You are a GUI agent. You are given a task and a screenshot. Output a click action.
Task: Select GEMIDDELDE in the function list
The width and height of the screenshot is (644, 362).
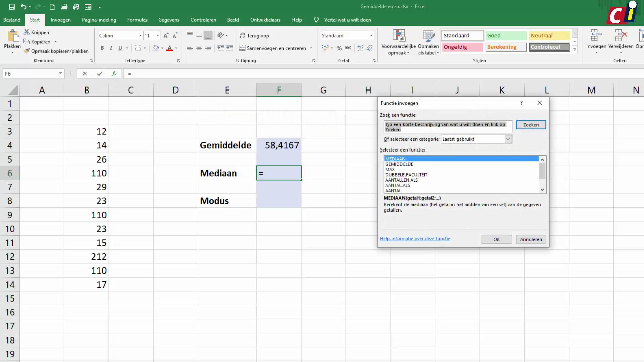[399, 164]
